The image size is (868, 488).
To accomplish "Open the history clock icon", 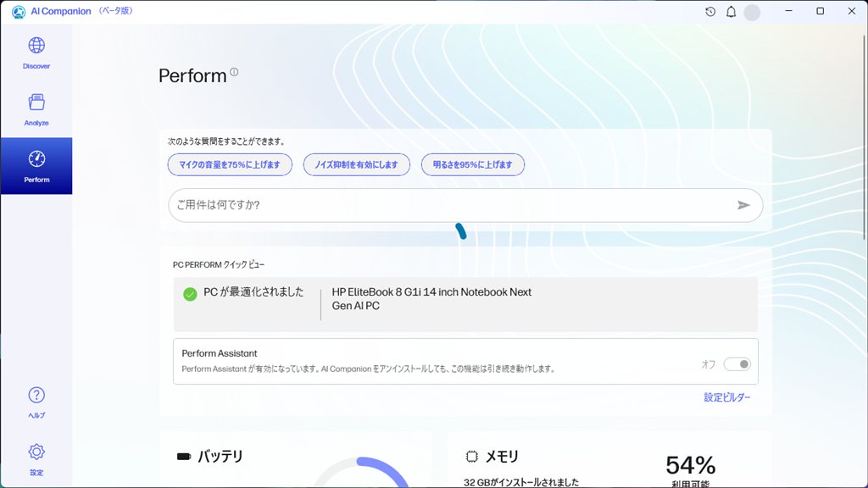I will point(710,12).
